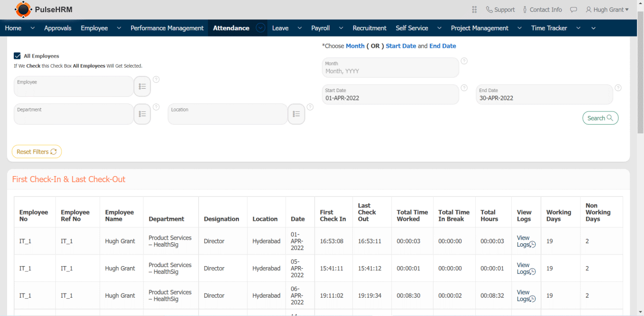Image resolution: width=644 pixels, height=316 pixels.
Task: Click the Department list picker icon
Action: 142,114
